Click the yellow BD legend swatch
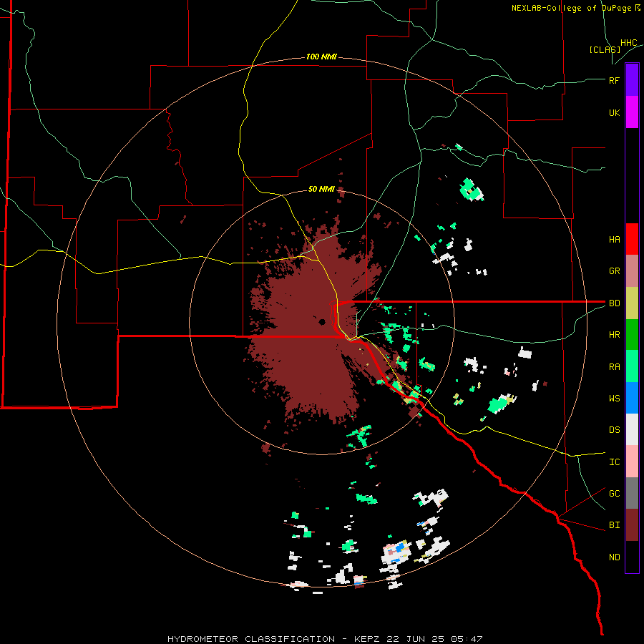The width and height of the screenshot is (644, 644). [632, 303]
